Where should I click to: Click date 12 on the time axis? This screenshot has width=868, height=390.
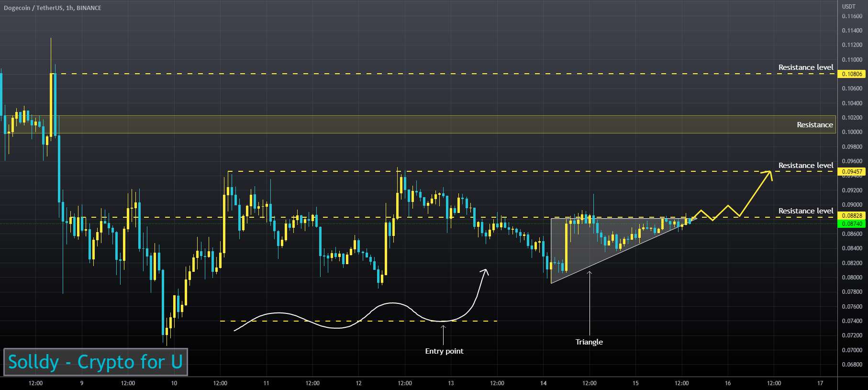coord(359,383)
